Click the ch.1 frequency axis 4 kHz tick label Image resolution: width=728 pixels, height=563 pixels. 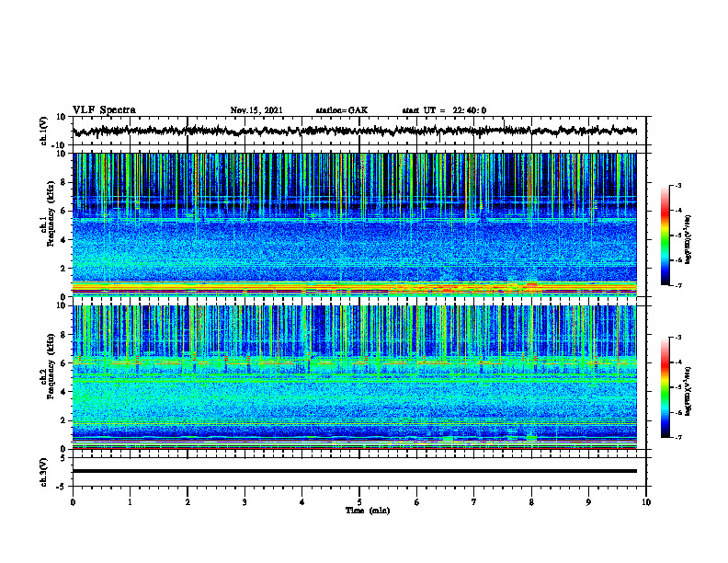(64, 240)
